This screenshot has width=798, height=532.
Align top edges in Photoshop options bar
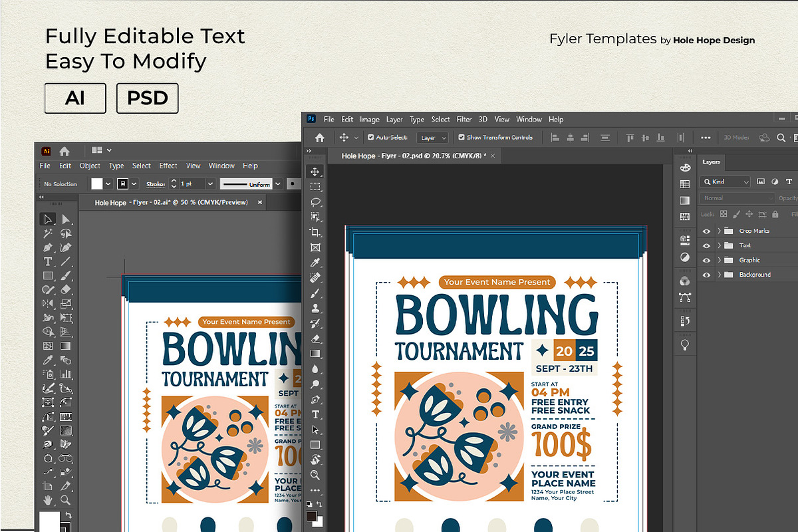(x=630, y=138)
